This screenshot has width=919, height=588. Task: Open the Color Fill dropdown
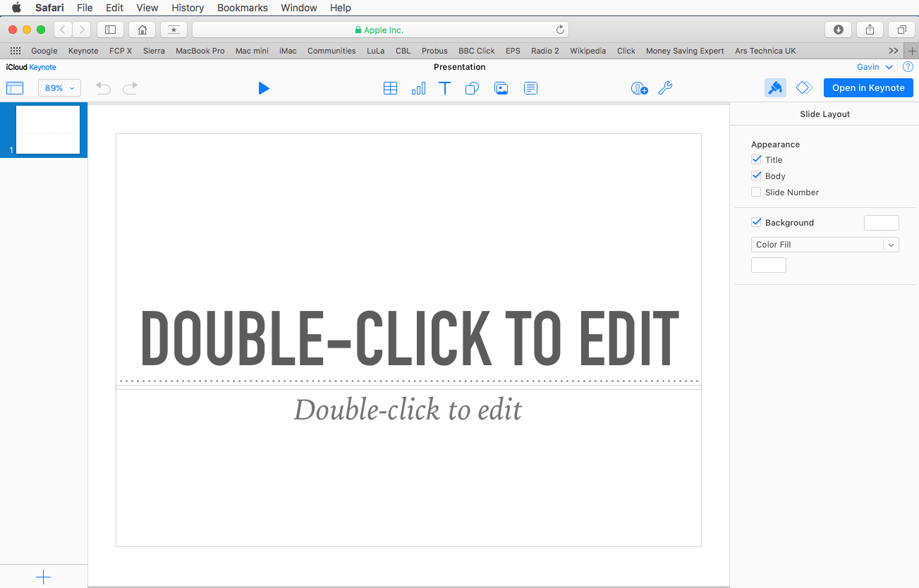coord(825,245)
